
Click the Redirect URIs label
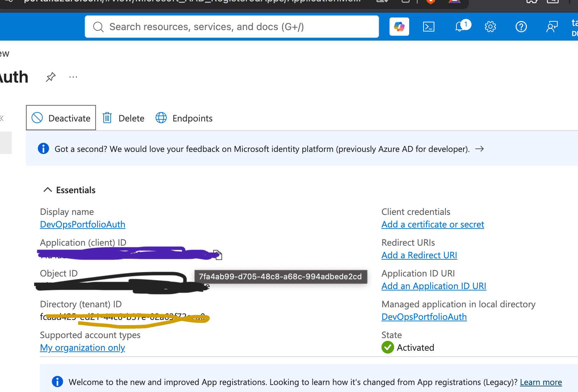[408, 243]
